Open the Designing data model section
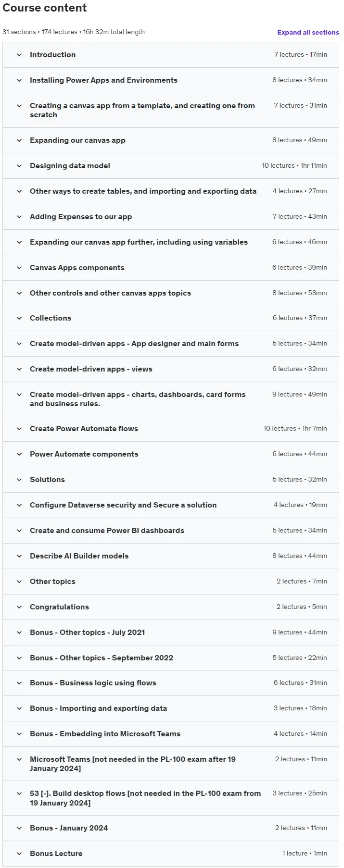Screen dimensions: 344x868 (70, 166)
